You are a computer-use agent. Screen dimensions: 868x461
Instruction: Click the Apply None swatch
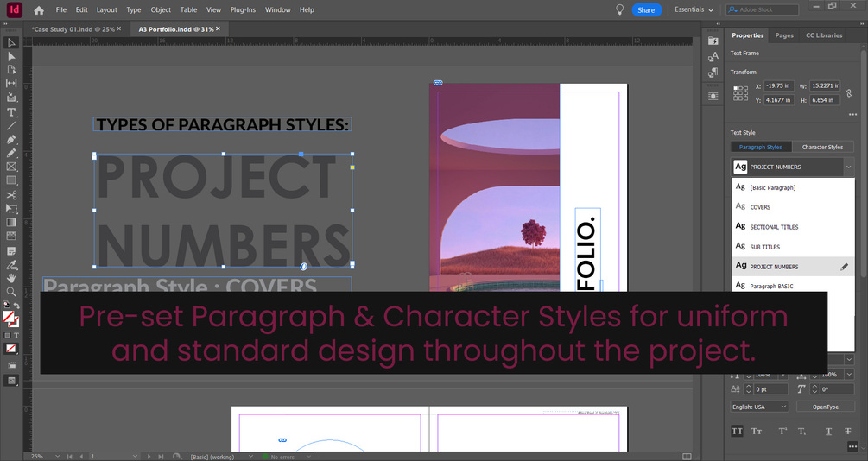[x=11, y=349]
